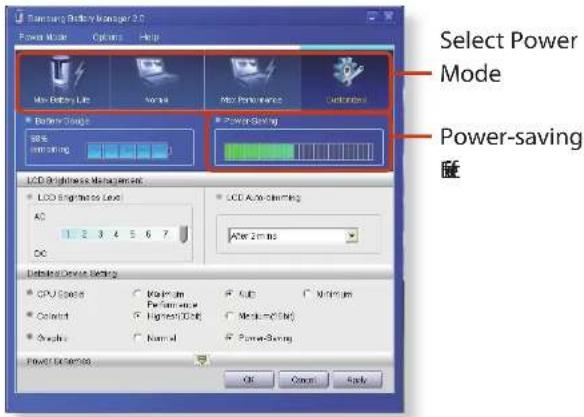Choose CPU Speed Auto radio button
The height and width of the screenshot is (417, 584).
point(229,294)
